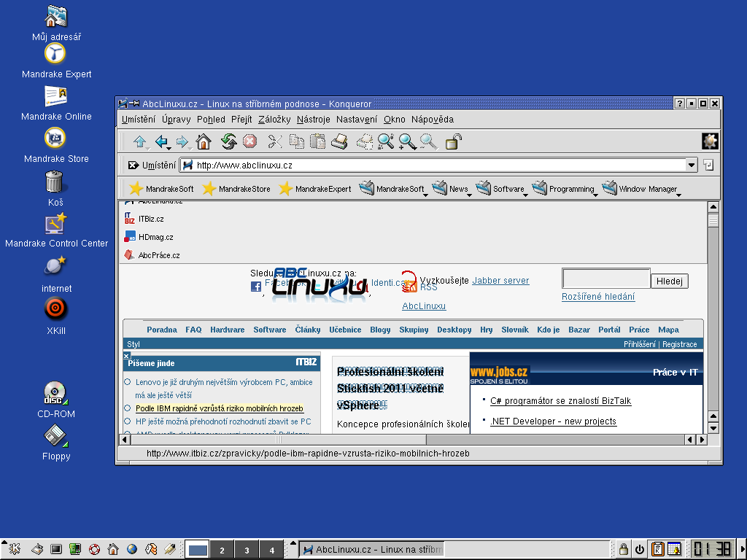Click the location URL text field
This screenshot has height=560, width=747.
tap(433, 166)
